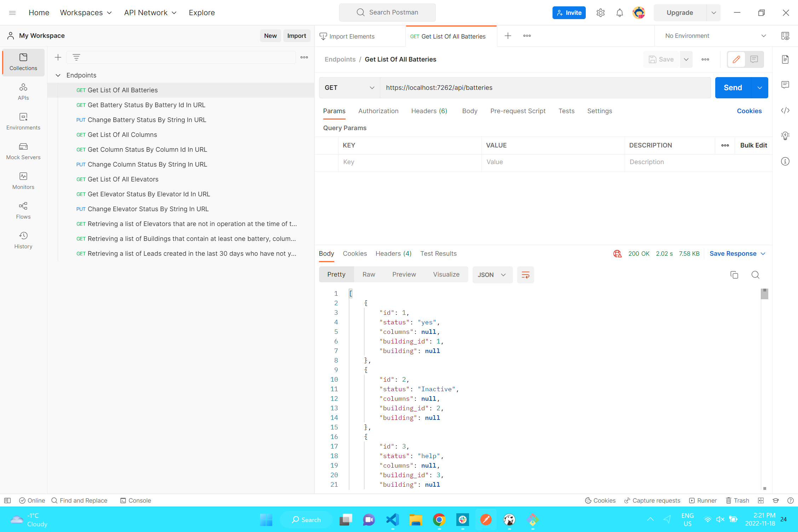Switch to the Authorization tab

point(378,111)
